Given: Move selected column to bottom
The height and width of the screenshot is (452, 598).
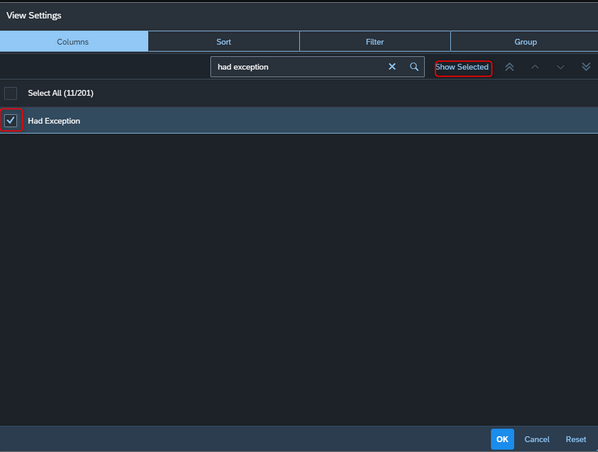Looking at the screenshot, I should pos(586,67).
